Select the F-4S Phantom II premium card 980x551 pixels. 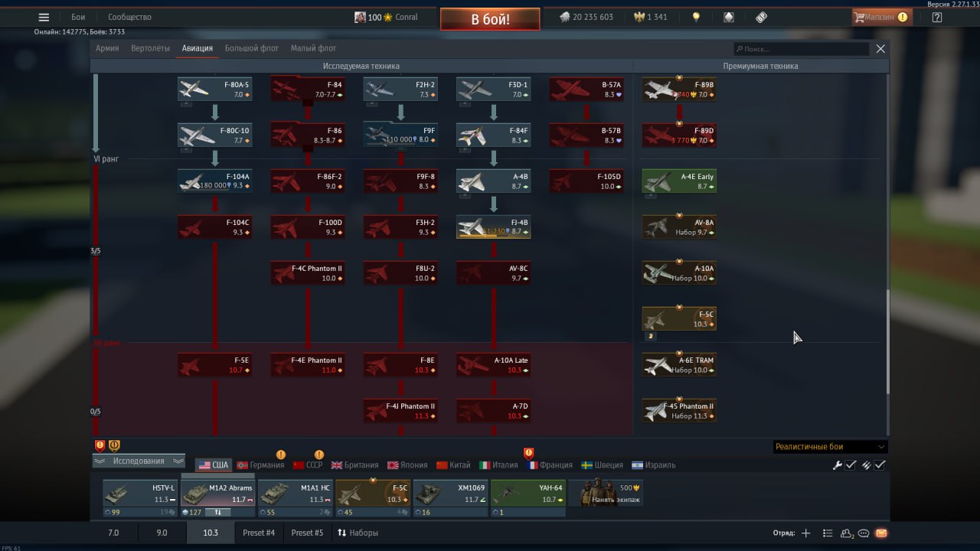coord(679,411)
